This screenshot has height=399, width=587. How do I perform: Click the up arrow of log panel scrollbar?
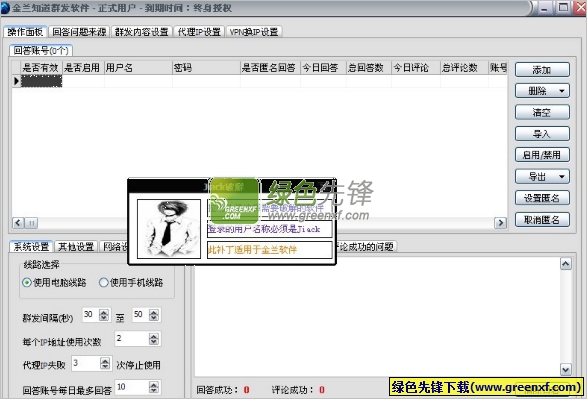click(x=566, y=264)
